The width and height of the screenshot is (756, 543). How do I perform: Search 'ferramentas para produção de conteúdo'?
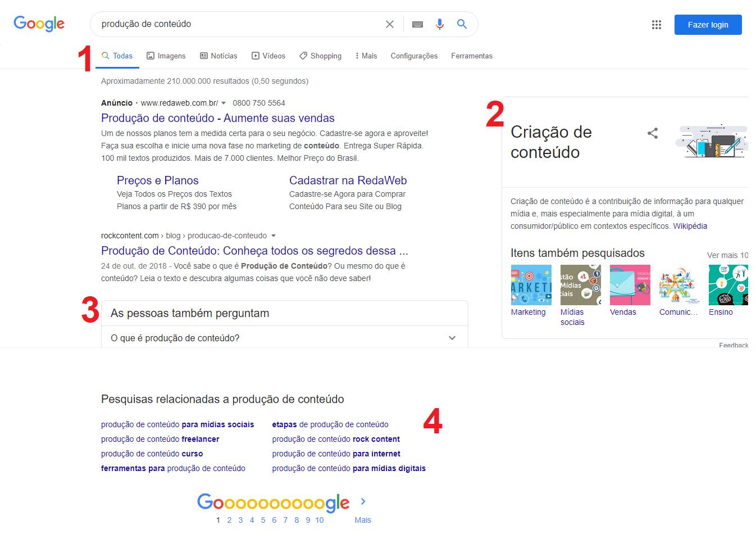pyautogui.click(x=173, y=468)
